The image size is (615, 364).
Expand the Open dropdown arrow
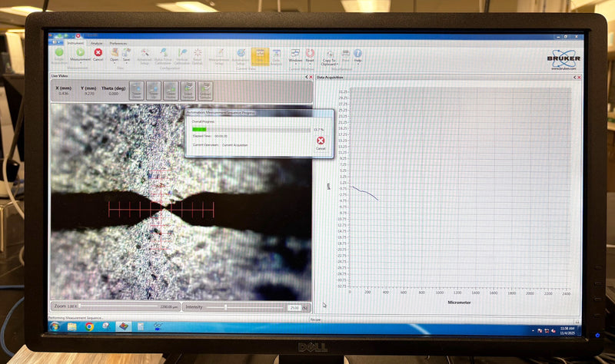[114, 63]
